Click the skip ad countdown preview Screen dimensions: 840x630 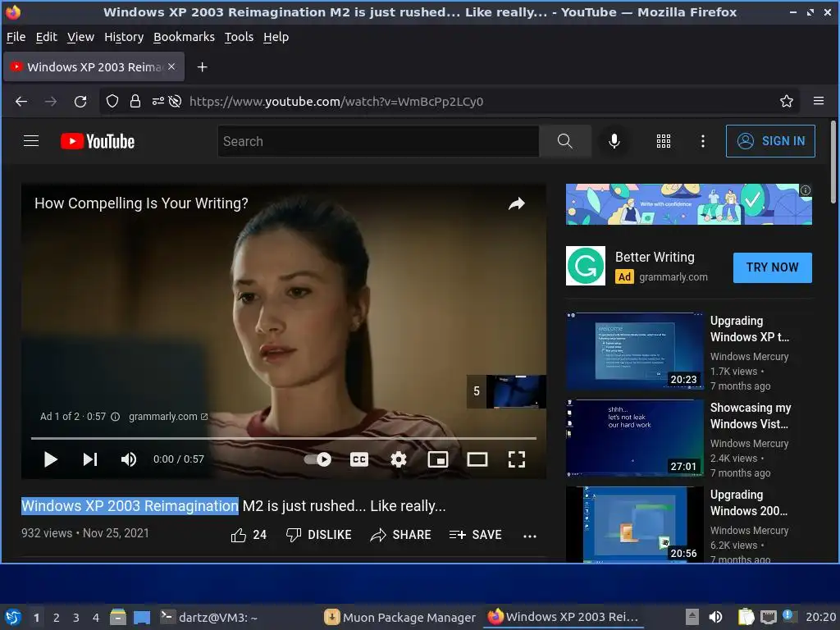click(506, 391)
